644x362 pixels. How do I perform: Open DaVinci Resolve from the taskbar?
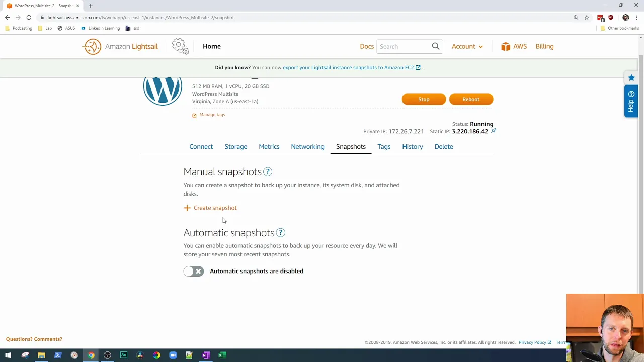(140, 355)
